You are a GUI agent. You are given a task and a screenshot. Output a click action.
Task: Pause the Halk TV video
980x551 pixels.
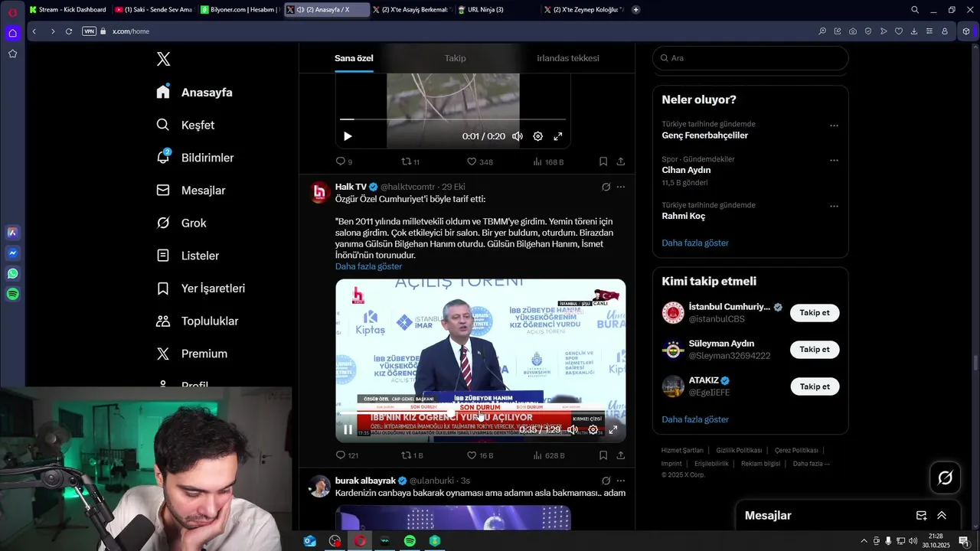tap(348, 430)
